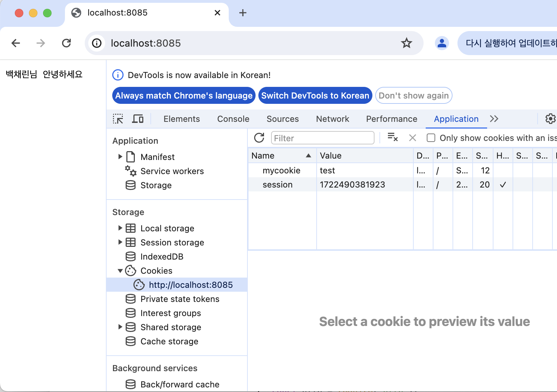This screenshot has height=392, width=557.
Task: Click the Interest groups icon
Action: pos(131,313)
